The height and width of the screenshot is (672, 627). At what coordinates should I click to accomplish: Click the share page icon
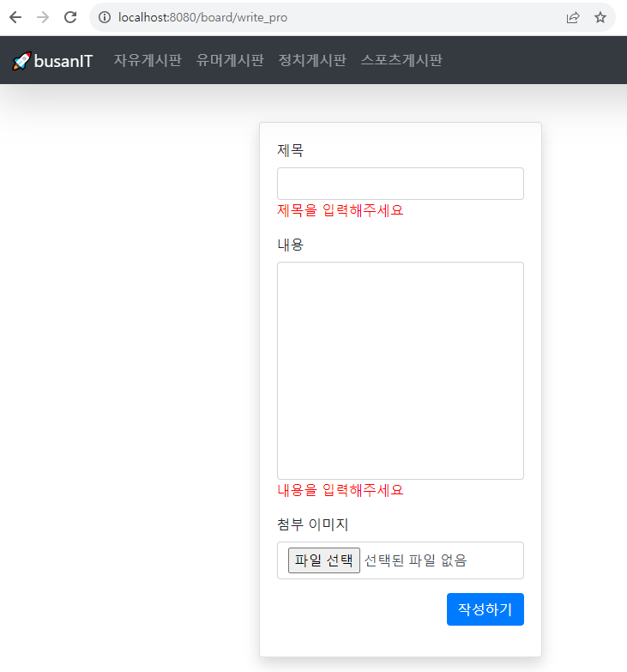pos(573,17)
